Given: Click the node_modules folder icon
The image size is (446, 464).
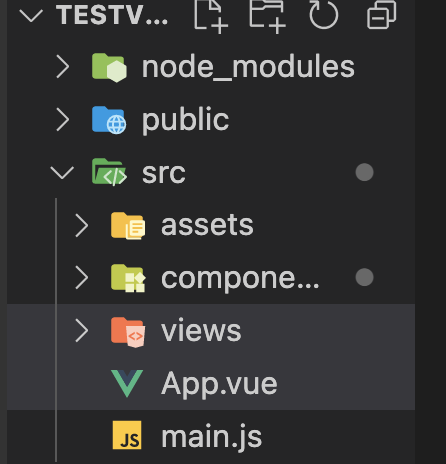Looking at the screenshot, I should point(109,68).
